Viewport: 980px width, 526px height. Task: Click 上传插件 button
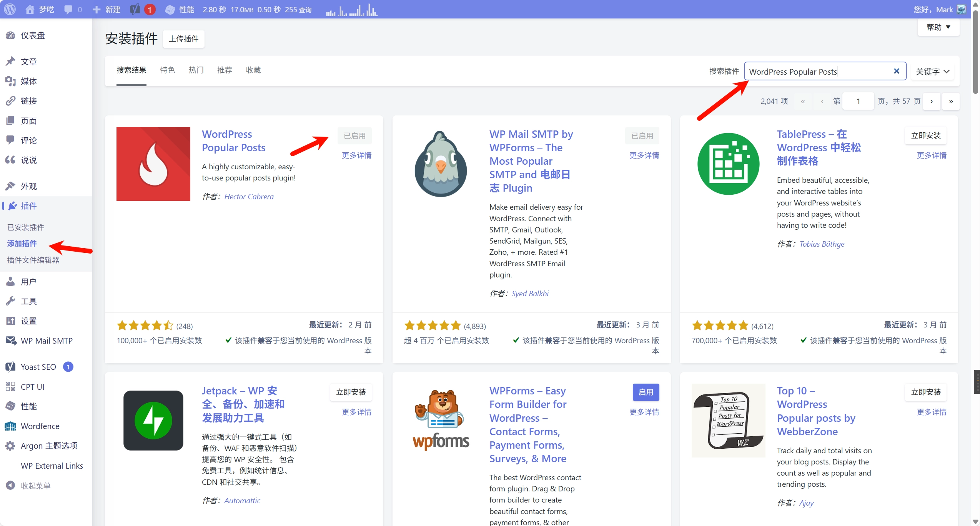point(184,39)
